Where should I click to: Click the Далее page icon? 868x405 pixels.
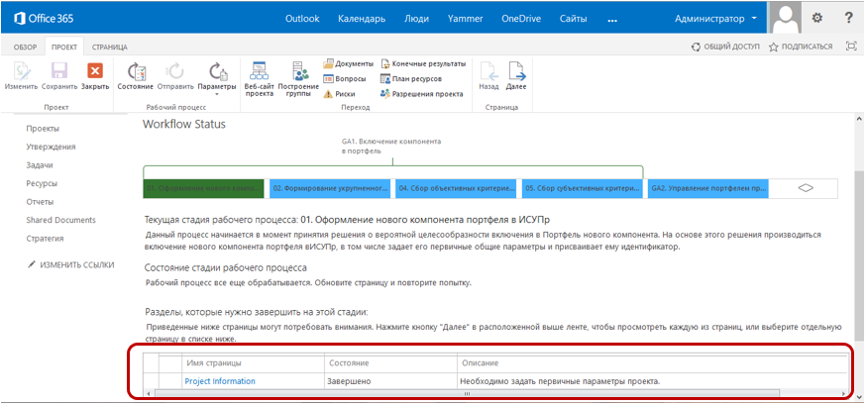point(516,76)
